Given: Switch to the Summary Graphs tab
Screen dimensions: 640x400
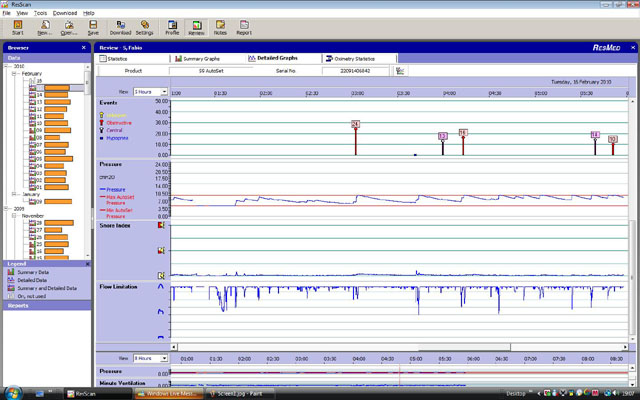Looking at the screenshot, I should point(208,59).
